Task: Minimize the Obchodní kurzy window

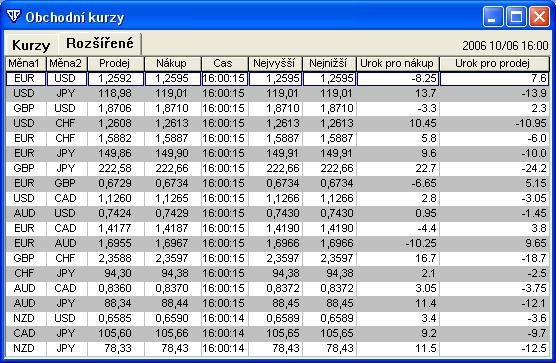Action: 493,16
